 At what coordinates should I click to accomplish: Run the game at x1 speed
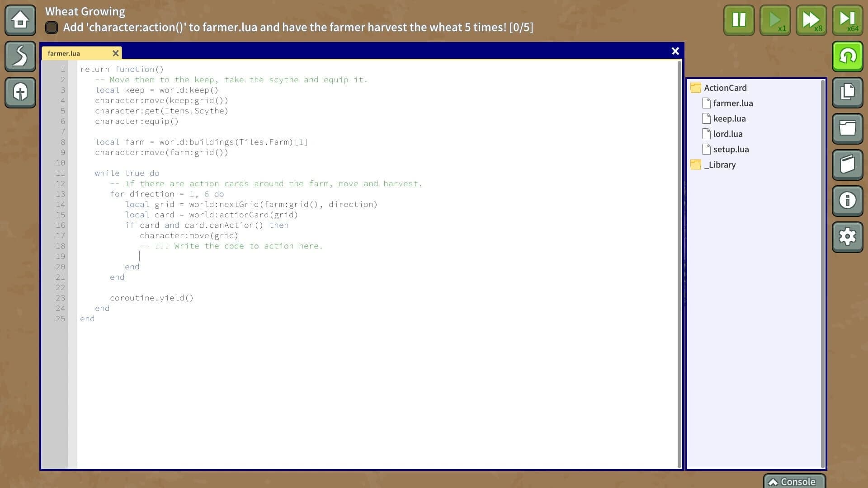click(775, 20)
